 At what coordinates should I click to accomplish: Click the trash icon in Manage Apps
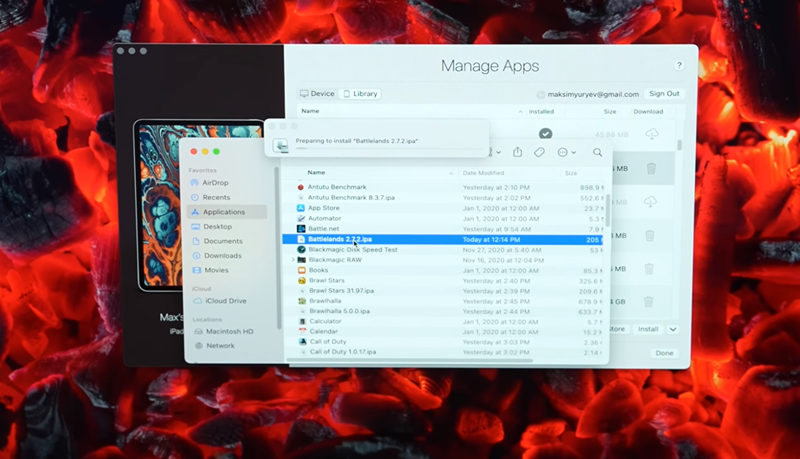click(x=651, y=168)
